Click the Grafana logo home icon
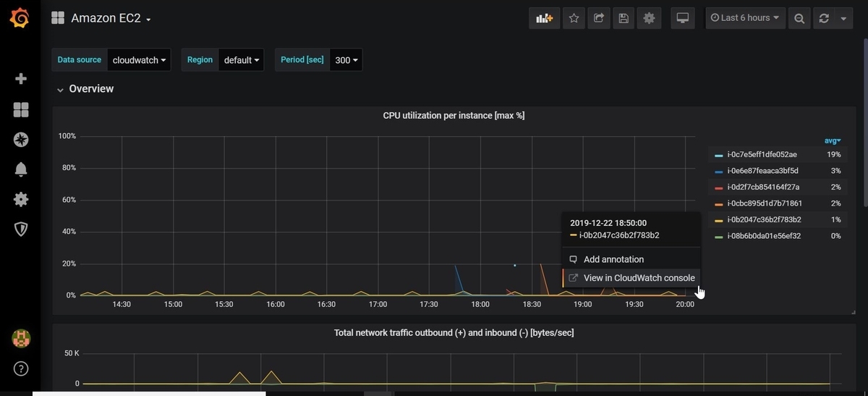Screen dimensions: 868x396 [20, 18]
